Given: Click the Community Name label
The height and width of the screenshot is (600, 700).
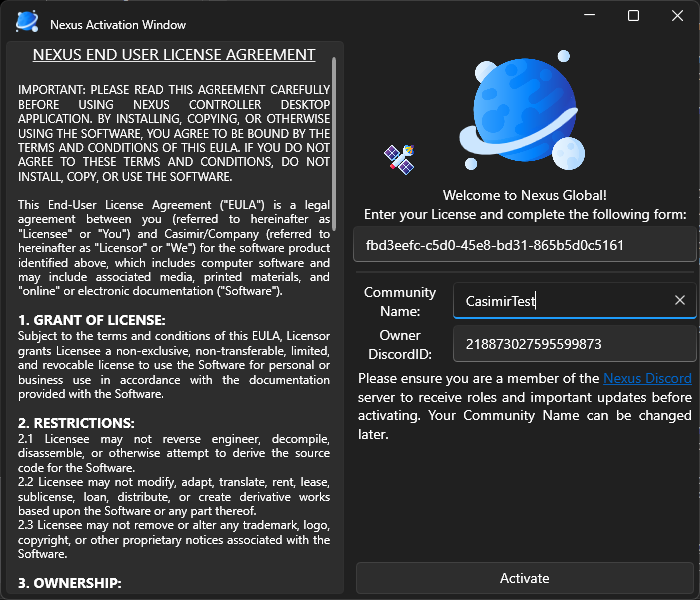Looking at the screenshot, I should tap(400, 301).
